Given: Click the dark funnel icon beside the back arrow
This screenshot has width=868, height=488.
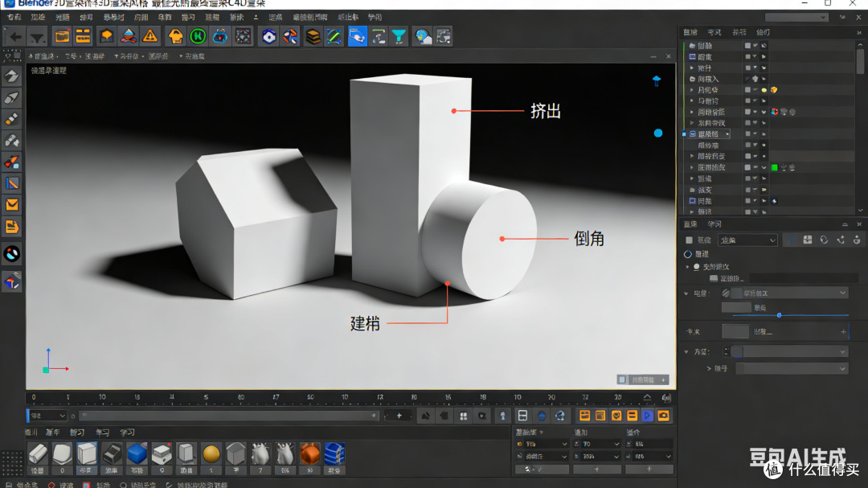Looking at the screenshot, I should pyautogui.click(x=37, y=37).
